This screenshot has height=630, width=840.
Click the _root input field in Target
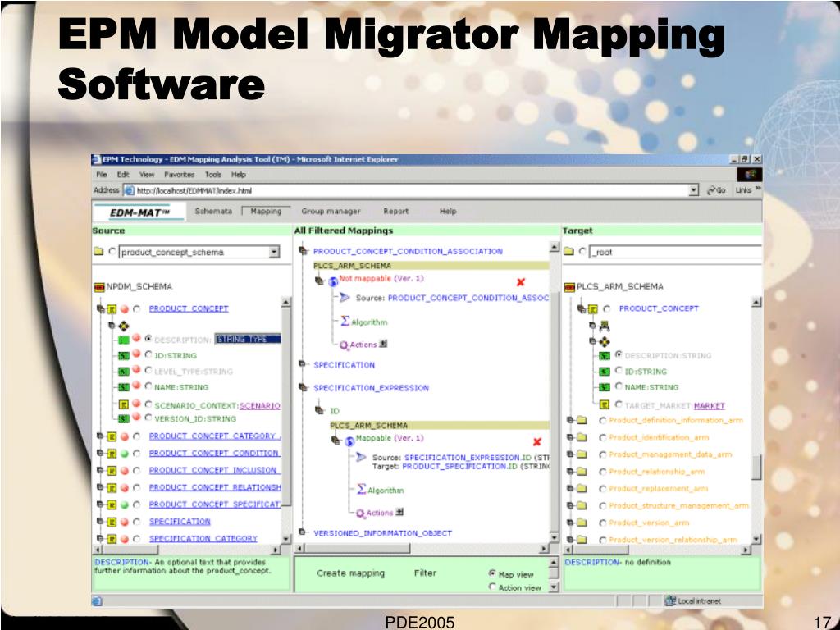point(675,252)
